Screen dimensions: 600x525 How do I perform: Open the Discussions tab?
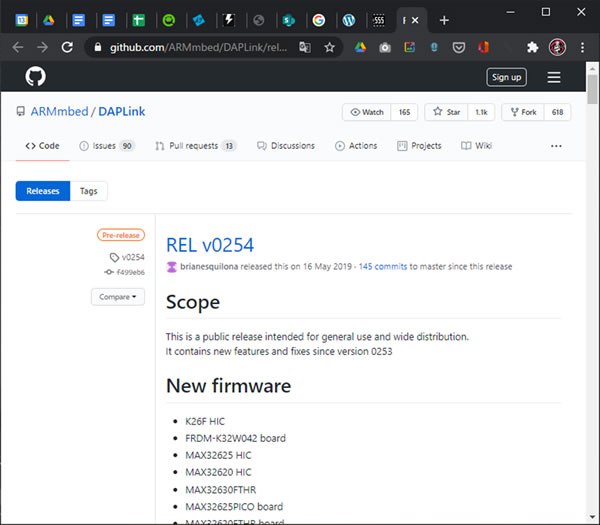coord(286,146)
